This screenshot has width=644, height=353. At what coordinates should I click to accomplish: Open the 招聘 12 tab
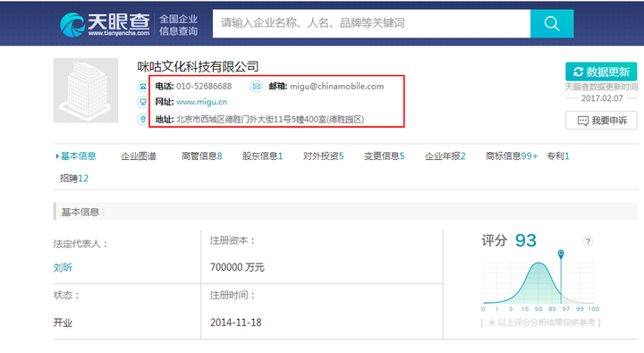click(74, 178)
